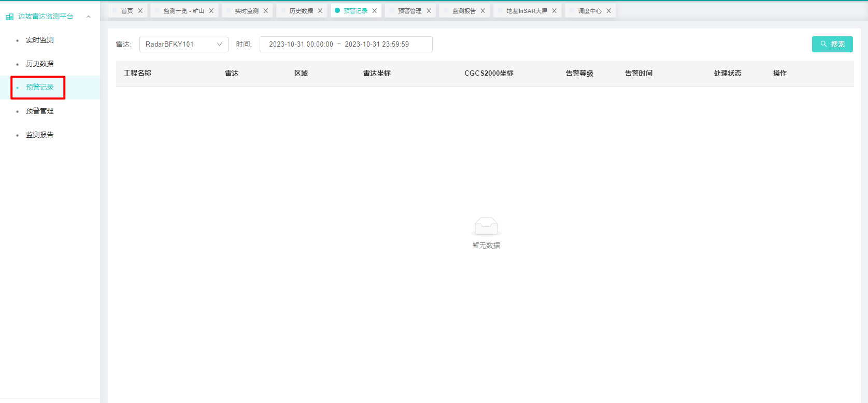Click the empty data inbox icon

tap(486, 226)
